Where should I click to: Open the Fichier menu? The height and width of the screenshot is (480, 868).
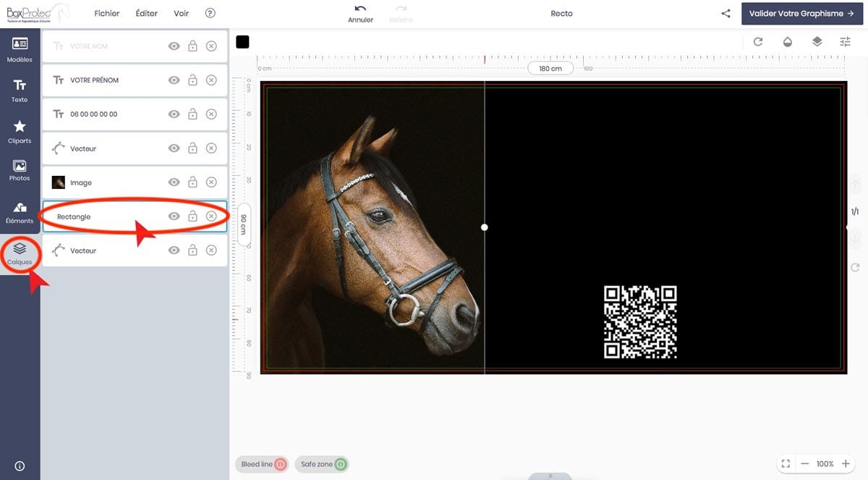click(x=107, y=14)
